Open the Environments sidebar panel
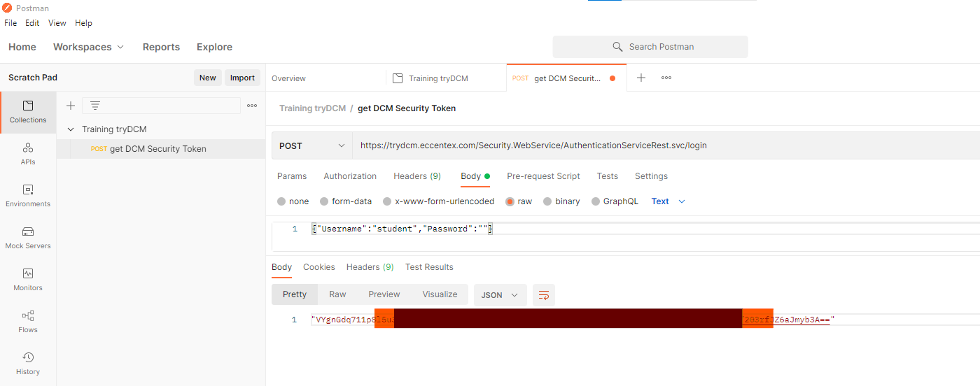 click(x=28, y=196)
